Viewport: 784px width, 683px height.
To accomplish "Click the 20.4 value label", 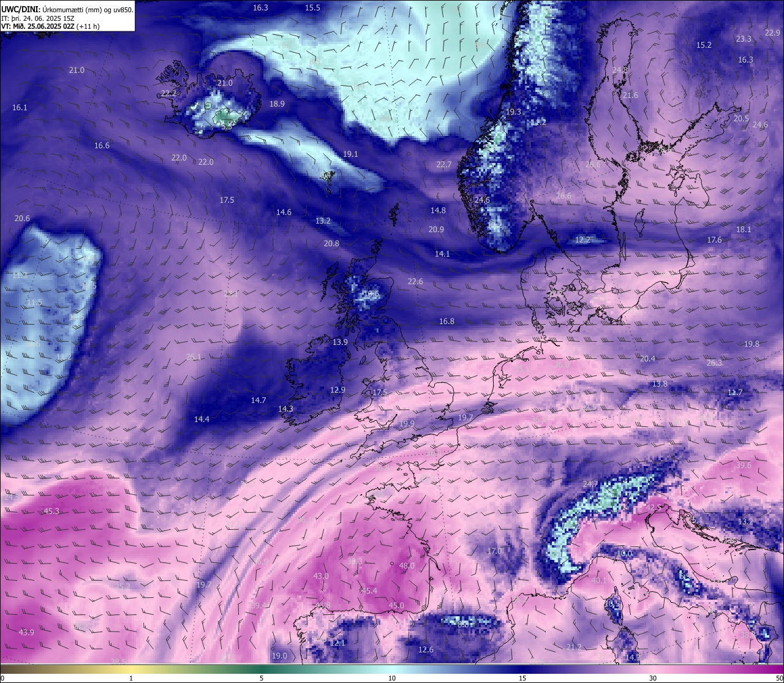I will [647, 358].
